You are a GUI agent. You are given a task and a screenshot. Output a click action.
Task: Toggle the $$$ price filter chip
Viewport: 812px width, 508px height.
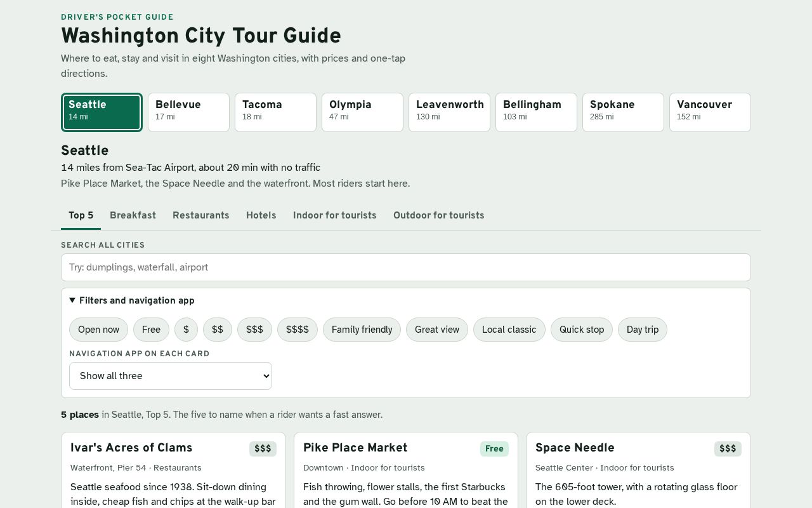point(254,330)
